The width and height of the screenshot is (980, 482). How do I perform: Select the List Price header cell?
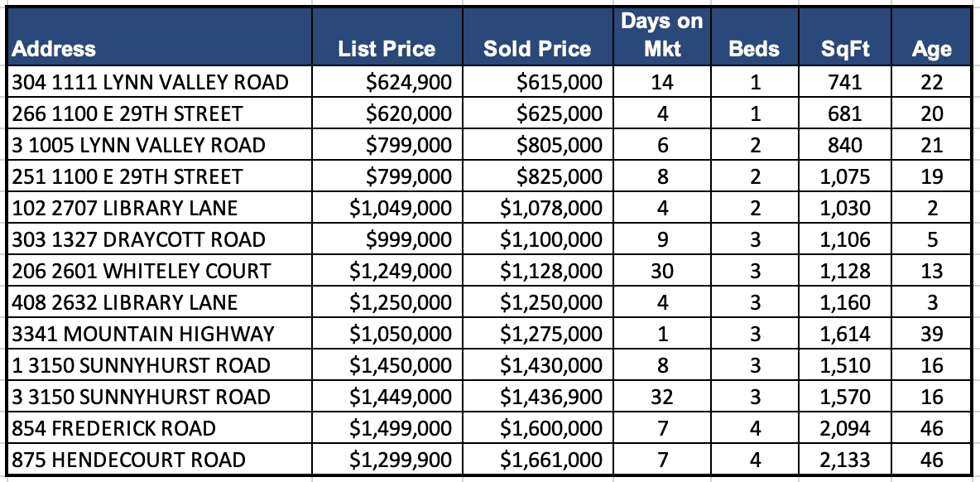coord(387,49)
